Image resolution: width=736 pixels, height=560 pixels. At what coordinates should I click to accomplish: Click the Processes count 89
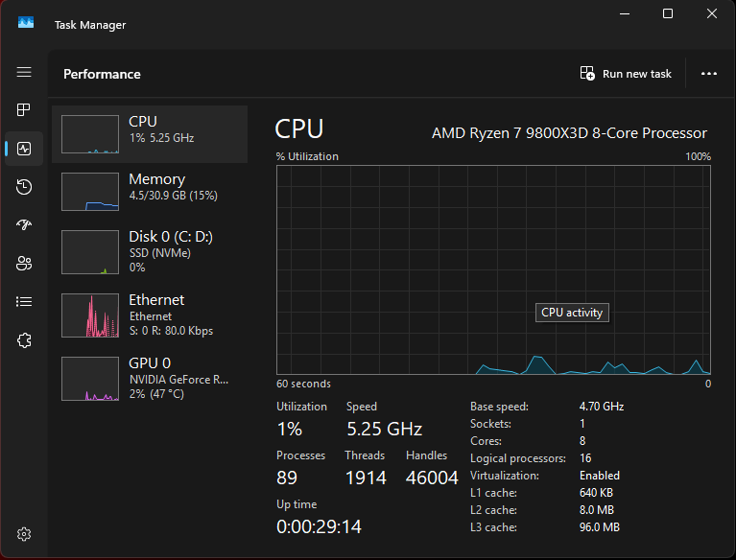pos(287,478)
